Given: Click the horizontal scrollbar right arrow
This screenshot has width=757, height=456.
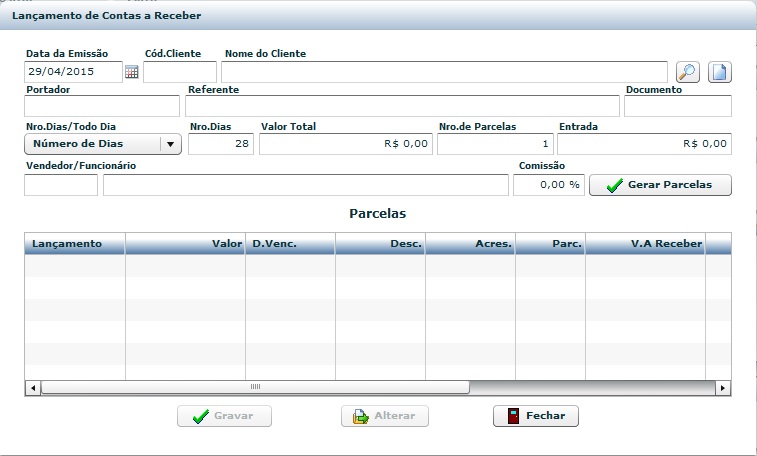Looking at the screenshot, I should point(723,387).
